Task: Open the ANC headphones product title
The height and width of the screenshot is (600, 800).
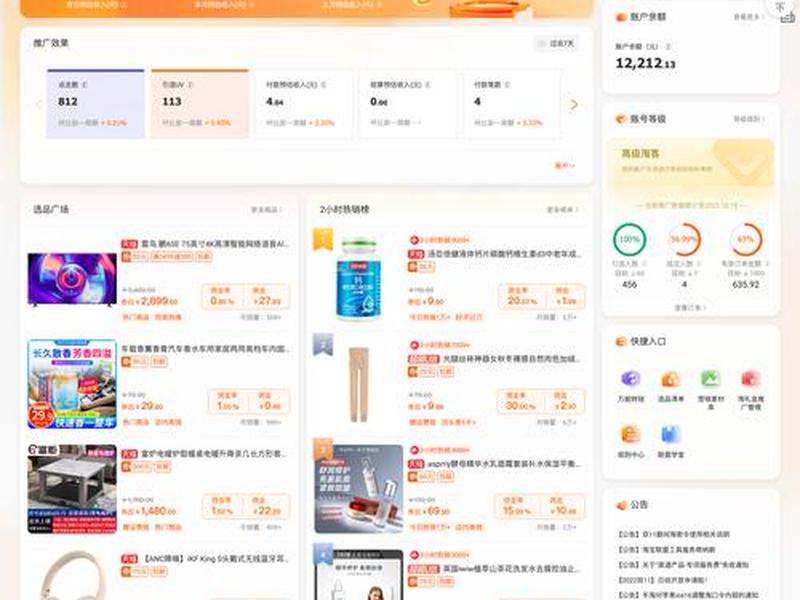Action: tap(214, 559)
